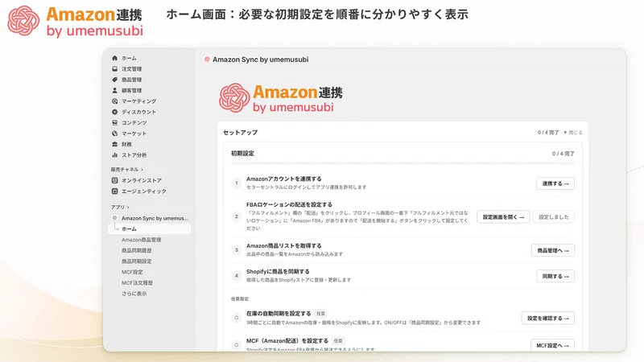Open Amazon商品管理 sub-page

pyautogui.click(x=142, y=240)
